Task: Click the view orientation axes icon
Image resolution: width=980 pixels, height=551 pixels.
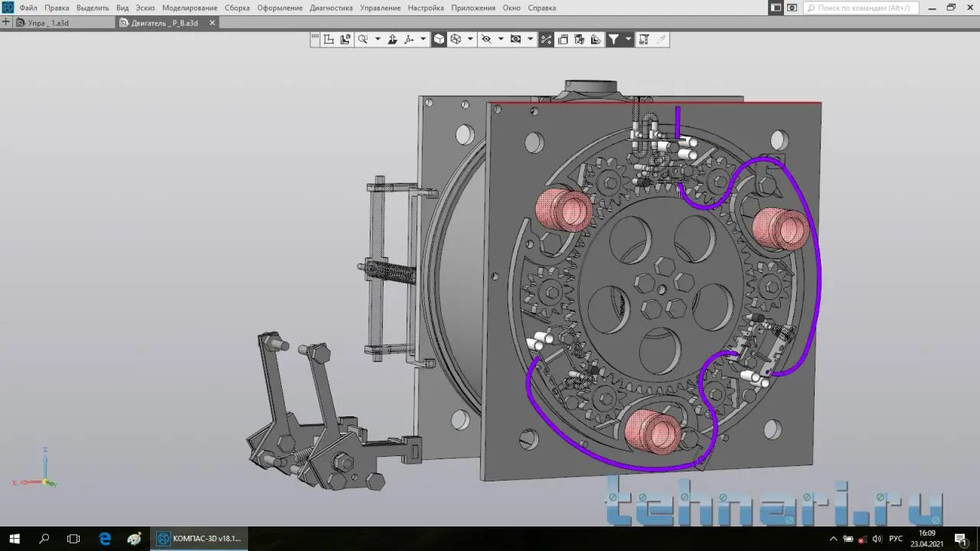Action: tap(409, 39)
